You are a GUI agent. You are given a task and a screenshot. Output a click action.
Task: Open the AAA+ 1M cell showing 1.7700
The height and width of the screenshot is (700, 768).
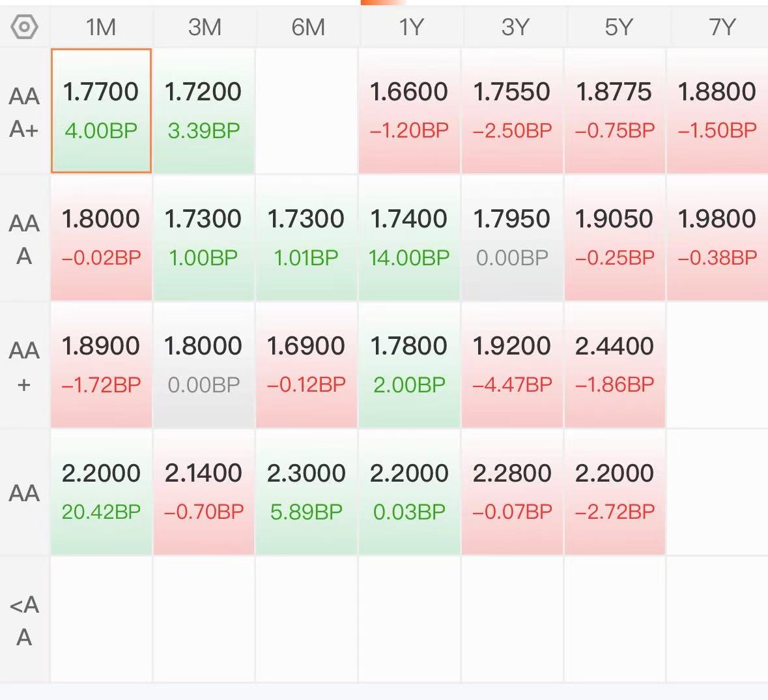pos(101,111)
